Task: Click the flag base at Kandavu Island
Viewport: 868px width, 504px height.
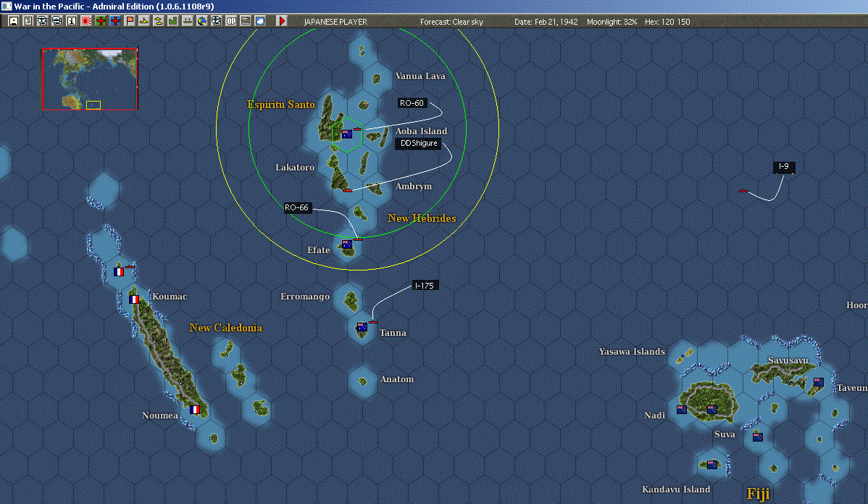Action: coord(712,465)
